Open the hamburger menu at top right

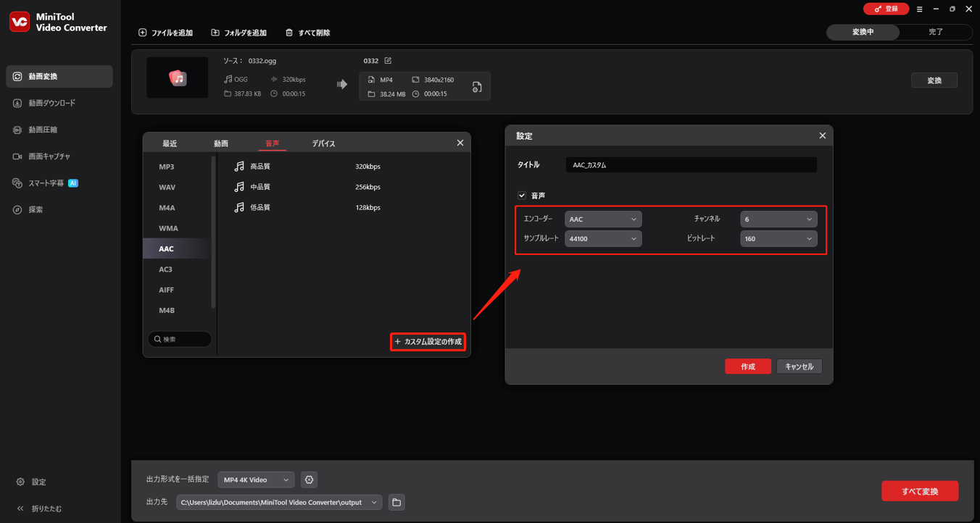pos(919,9)
